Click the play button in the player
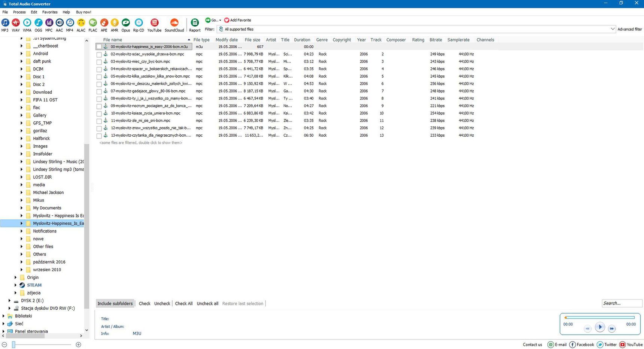This screenshot has width=644, height=349. click(600, 327)
